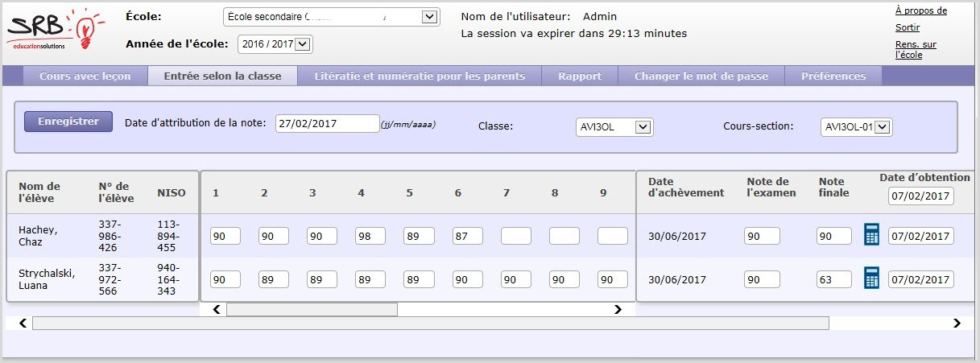The height and width of the screenshot is (363, 980).
Task: Click the Enregistrer button
Action: (x=68, y=122)
